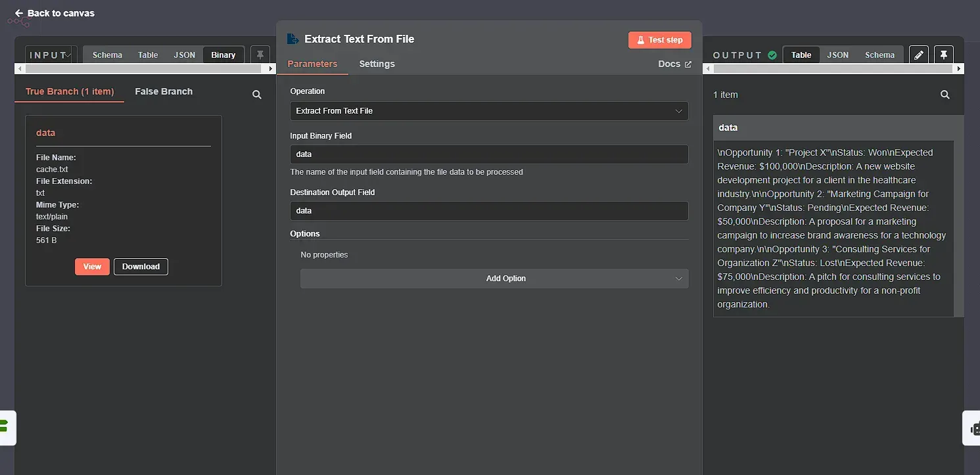Viewport: 980px width, 475px height.
Task: Select the JSON view in the OUTPUT panel
Action: click(837, 55)
